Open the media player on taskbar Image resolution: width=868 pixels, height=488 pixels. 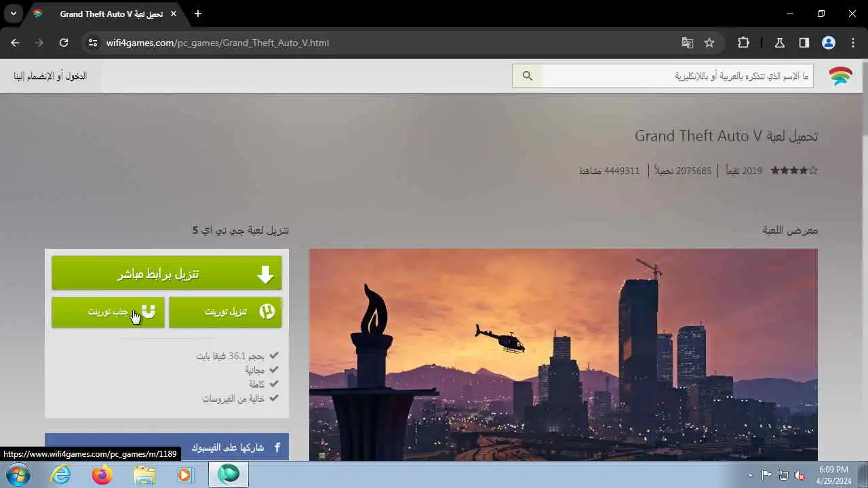pyautogui.click(x=185, y=474)
